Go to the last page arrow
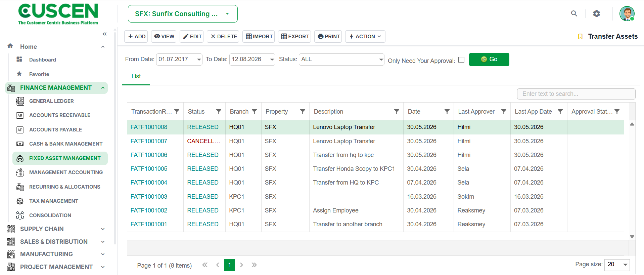 click(254, 265)
